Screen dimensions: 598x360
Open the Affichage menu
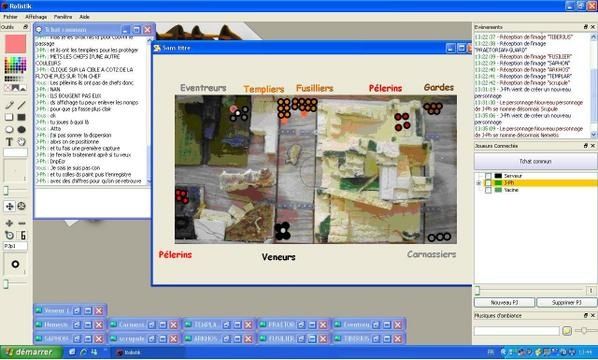point(36,17)
